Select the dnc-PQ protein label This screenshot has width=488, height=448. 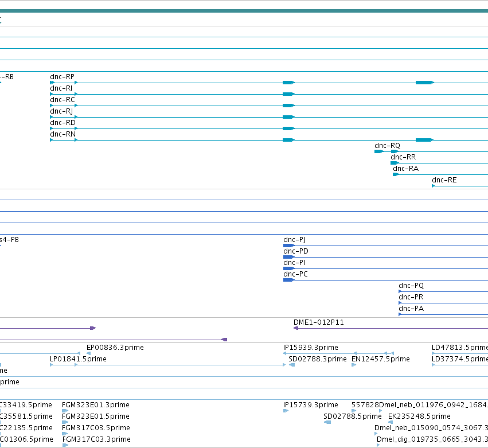411,286
